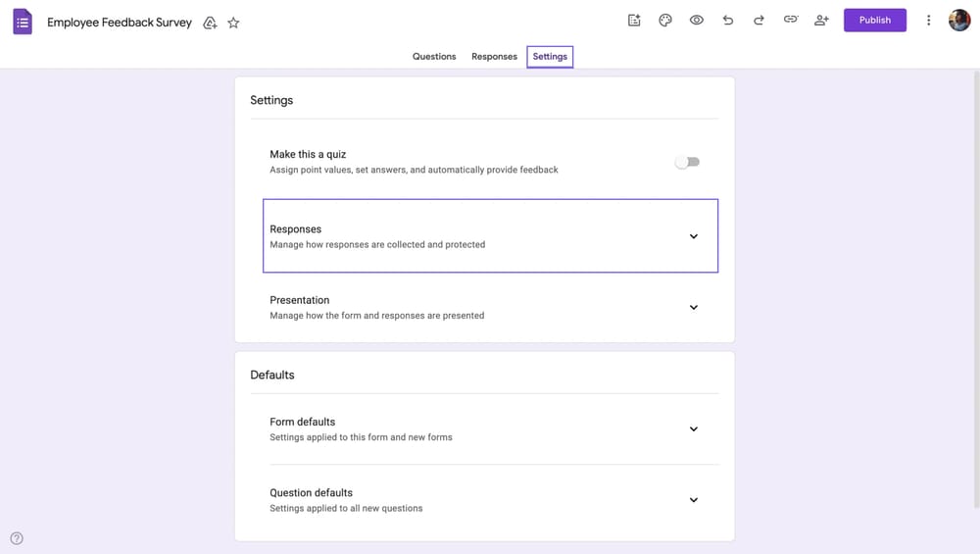Click the Google Forms home icon
The image size is (980, 554).
(x=23, y=22)
